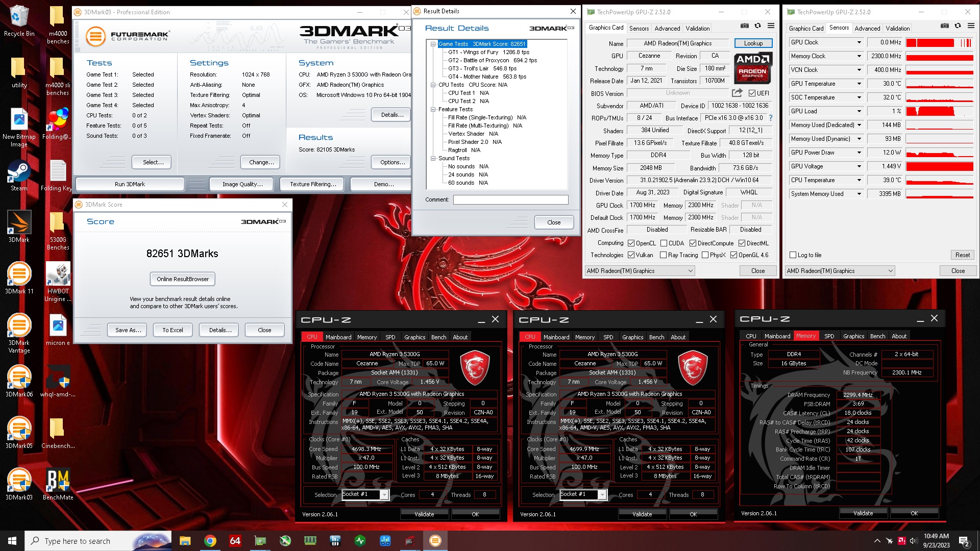
Task: Click the Lookup button in GPU-Z
Action: click(753, 43)
